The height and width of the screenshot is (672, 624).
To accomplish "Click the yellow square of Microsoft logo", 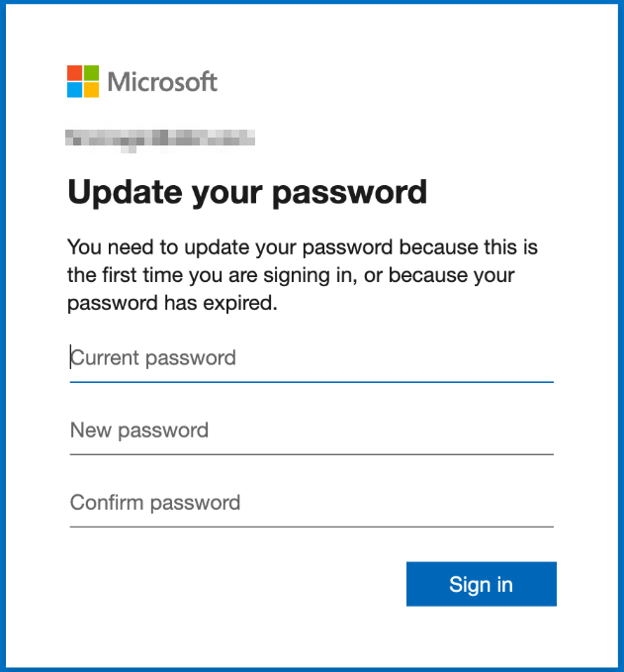I will pos(91,90).
